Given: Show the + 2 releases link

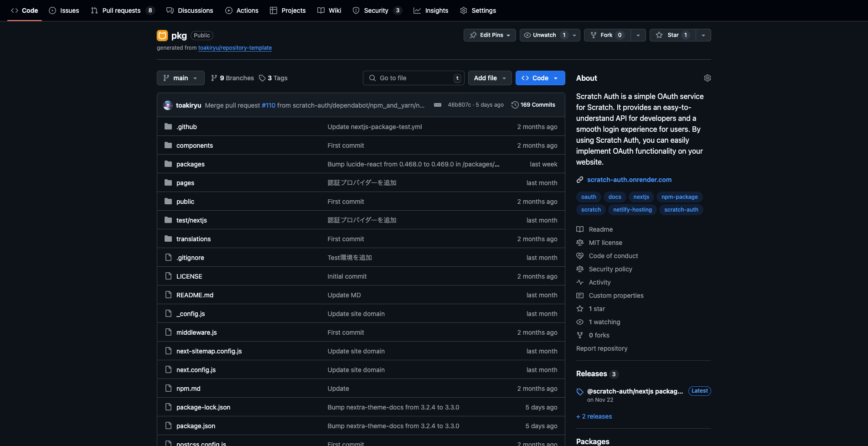Looking at the screenshot, I should [x=594, y=416].
